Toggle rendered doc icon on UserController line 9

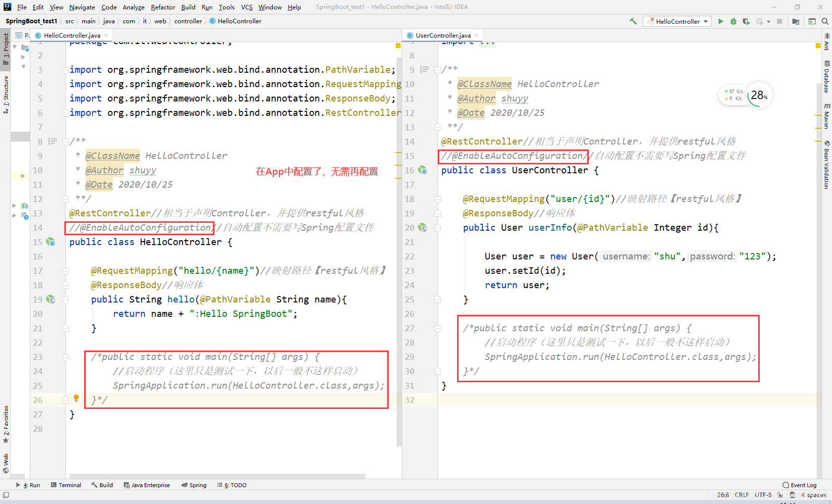click(x=424, y=70)
